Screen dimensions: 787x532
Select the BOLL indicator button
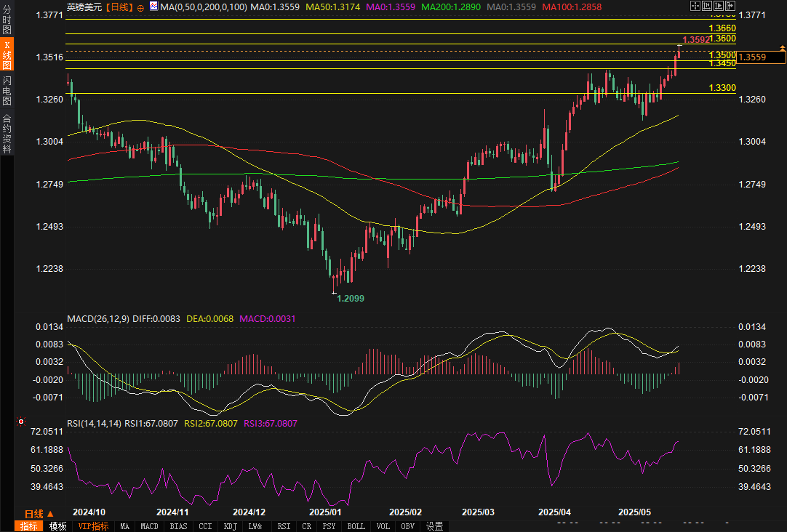point(356,526)
